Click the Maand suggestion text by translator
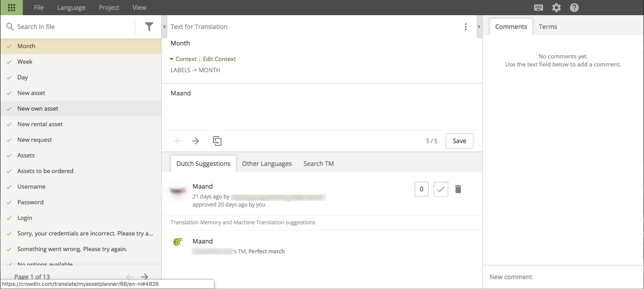The image size is (644, 289). click(x=202, y=186)
